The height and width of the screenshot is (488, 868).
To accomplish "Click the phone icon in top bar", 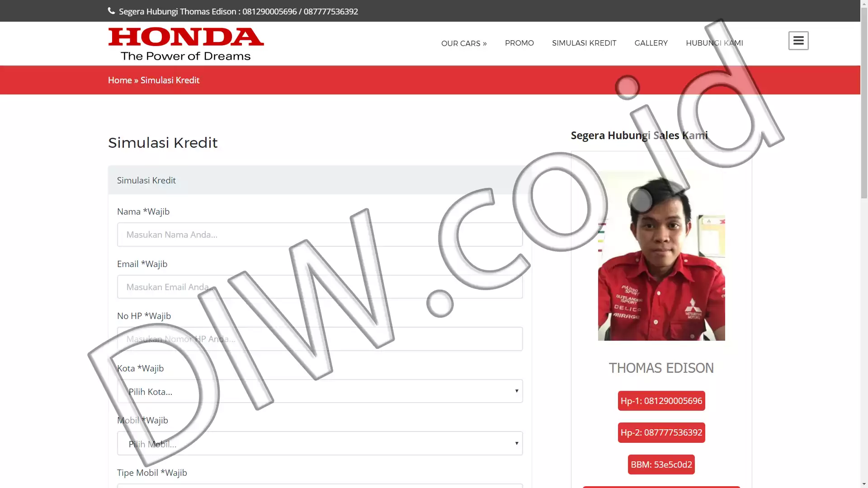I will click(x=112, y=11).
